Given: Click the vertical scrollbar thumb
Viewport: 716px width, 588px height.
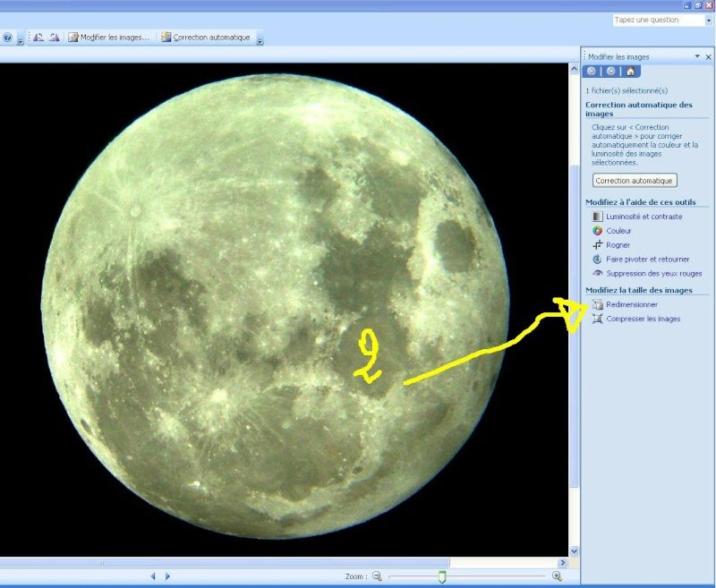Looking at the screenshot, I should coord(575,328).
